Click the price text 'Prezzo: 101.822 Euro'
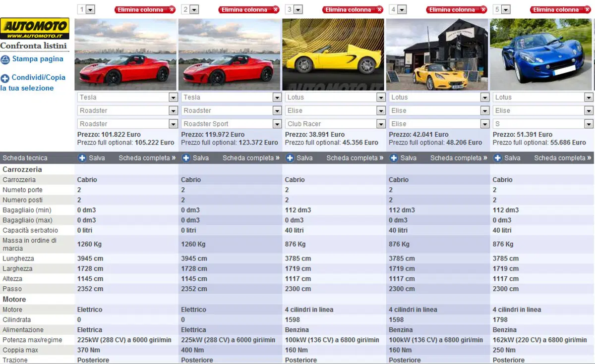 pos(109,134)
